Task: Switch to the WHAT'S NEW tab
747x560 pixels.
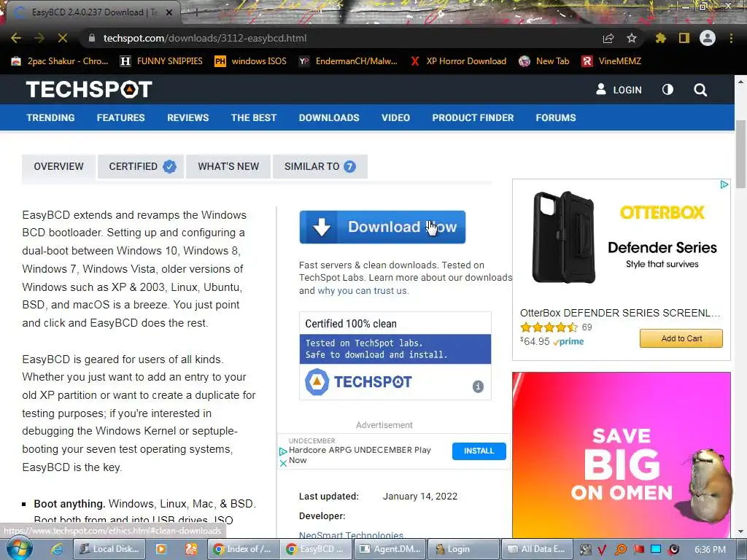Action: coord(228,167)
